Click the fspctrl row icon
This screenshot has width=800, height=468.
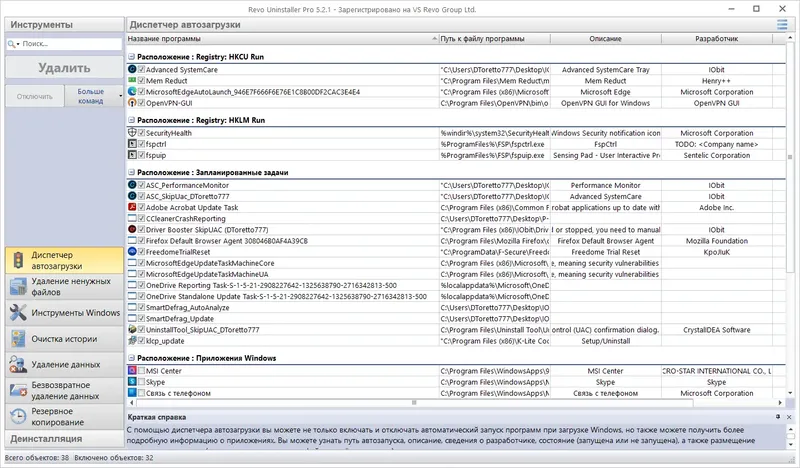132,144
